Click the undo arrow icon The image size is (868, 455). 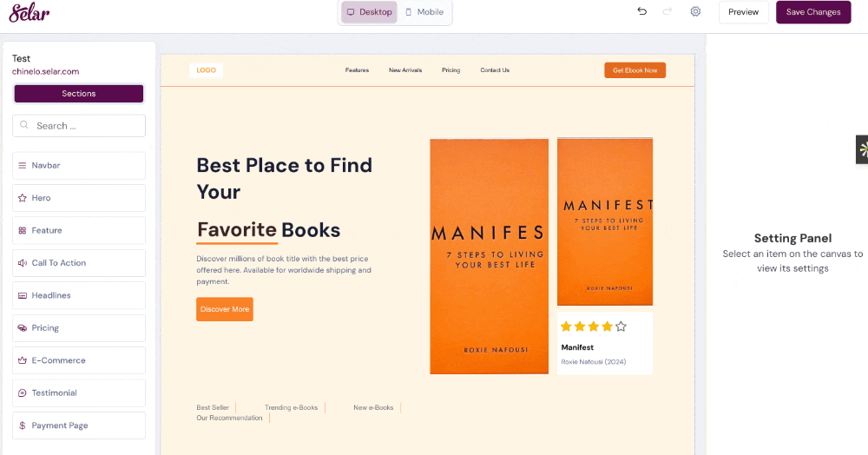coord(642,11)
